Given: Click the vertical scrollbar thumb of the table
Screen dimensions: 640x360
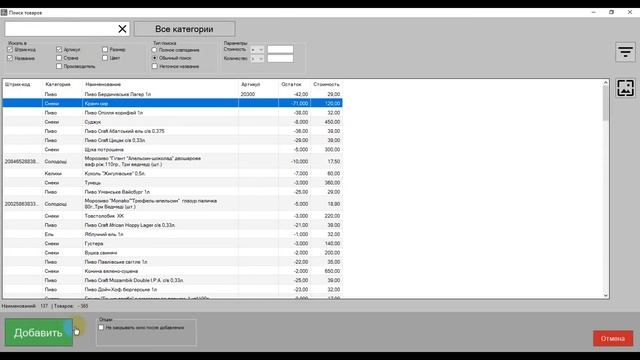Looking at the screenshot, I should click(606, 103).
